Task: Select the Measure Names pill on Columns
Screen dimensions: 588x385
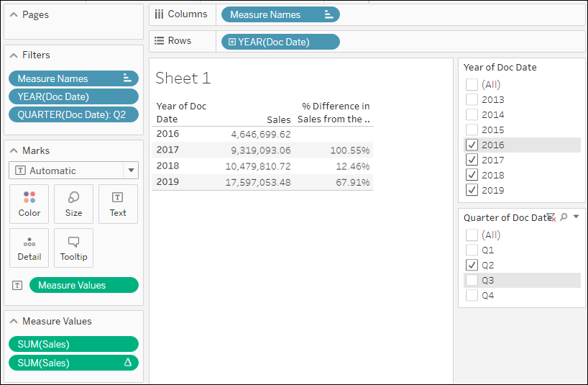Action: coord(280,14)
